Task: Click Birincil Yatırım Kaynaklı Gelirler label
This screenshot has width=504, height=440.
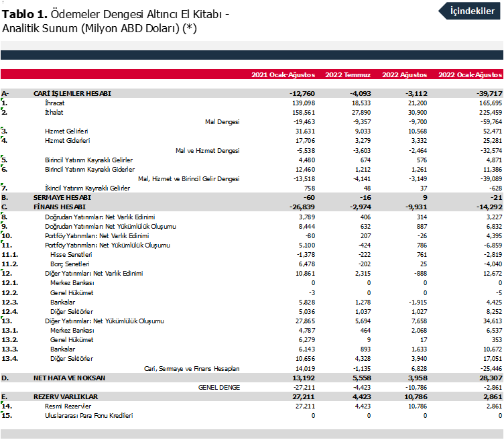Action: pos(88,160)
